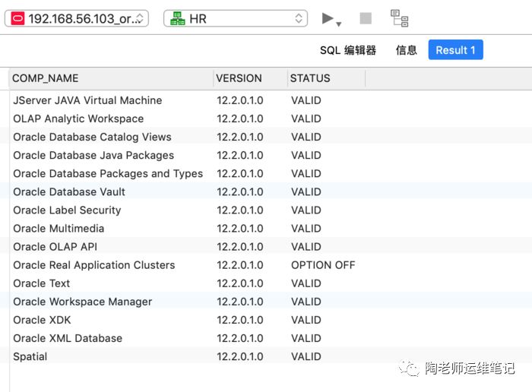The width and height of the screenshot is (532, 392).
Task: Click the gray Stop square button
Action: [366, 18]
